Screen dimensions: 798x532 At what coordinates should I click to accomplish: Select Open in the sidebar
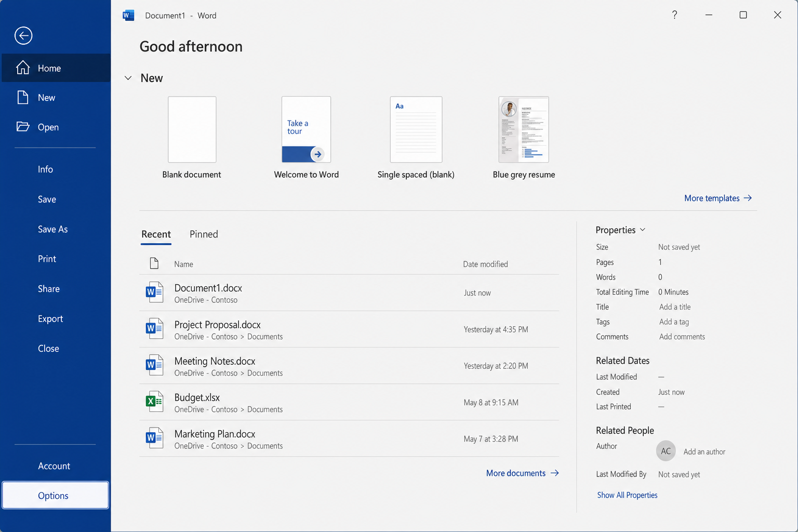56,127
